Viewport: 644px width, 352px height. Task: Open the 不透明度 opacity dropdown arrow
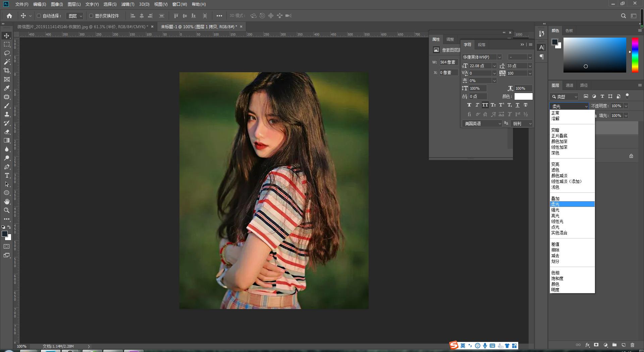[626, 106]
